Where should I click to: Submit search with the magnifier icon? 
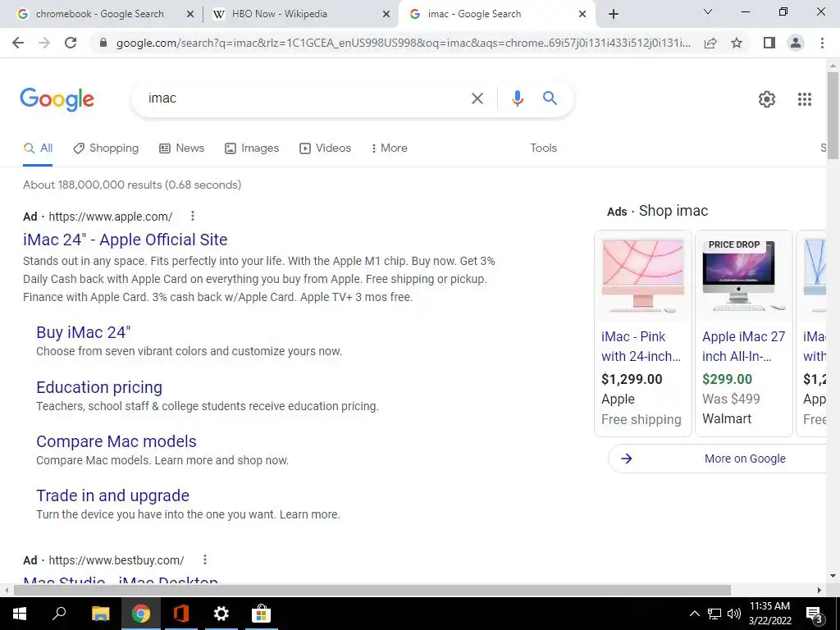[x=550, y=98]
